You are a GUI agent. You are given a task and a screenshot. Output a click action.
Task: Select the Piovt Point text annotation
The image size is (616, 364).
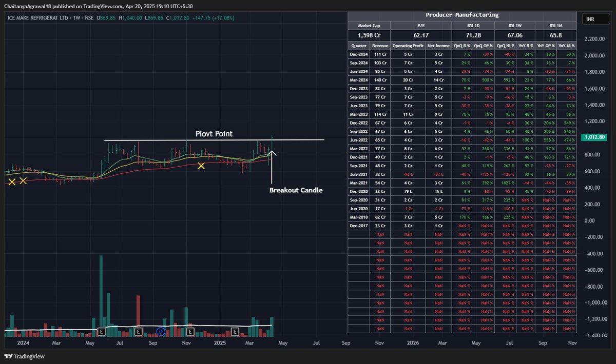[214, 133]
